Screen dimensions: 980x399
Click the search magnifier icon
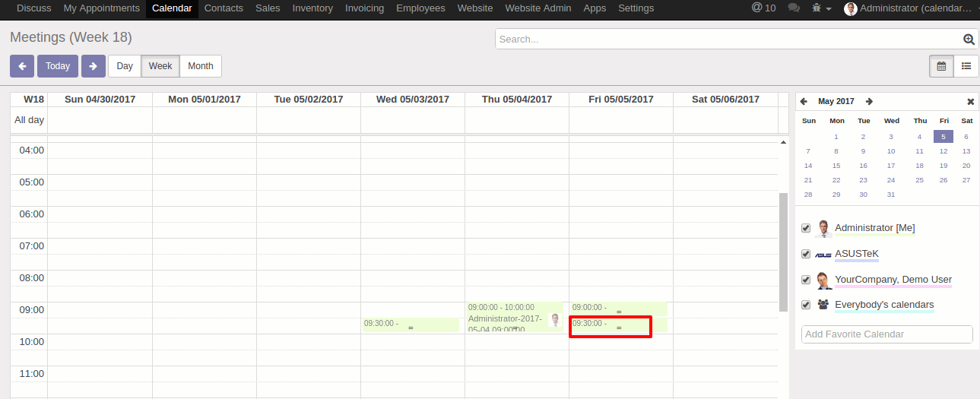(969, 40)
